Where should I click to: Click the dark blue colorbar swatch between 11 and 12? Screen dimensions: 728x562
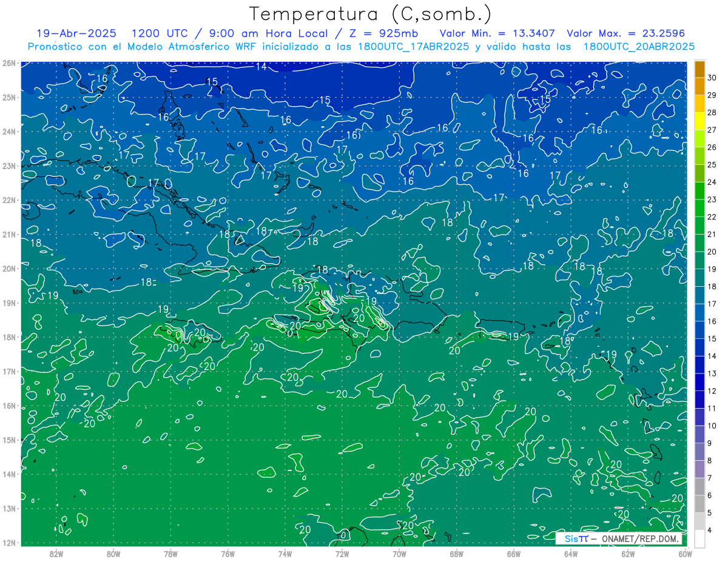coord(699,400)
